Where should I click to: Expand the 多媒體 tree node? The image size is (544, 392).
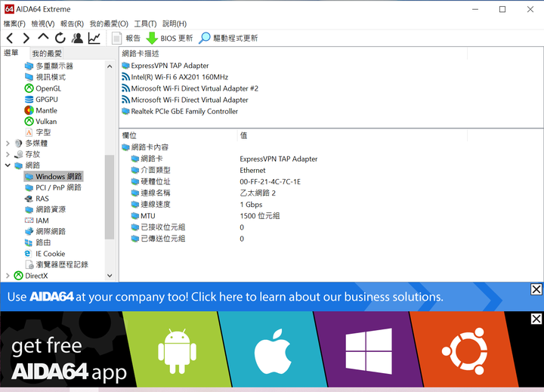[8, 144]
